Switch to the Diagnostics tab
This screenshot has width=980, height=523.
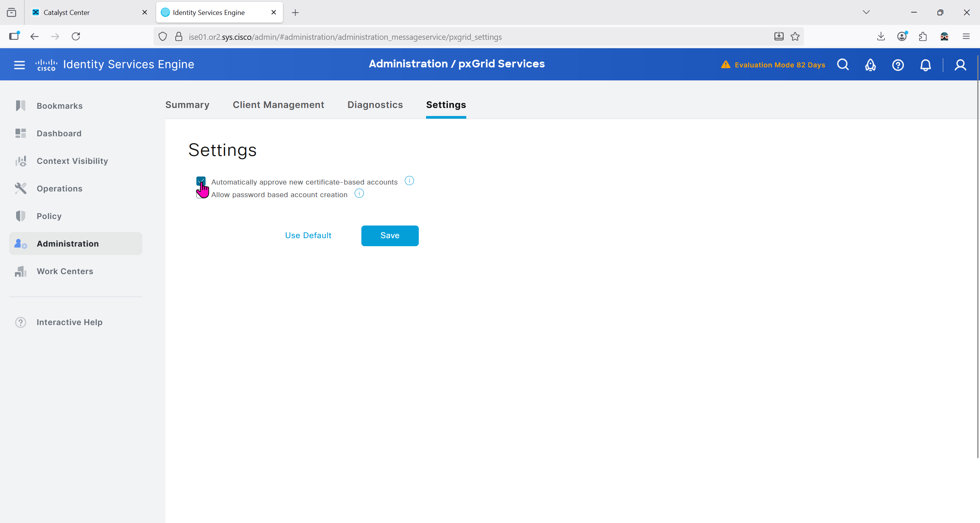tap(375, 105)
